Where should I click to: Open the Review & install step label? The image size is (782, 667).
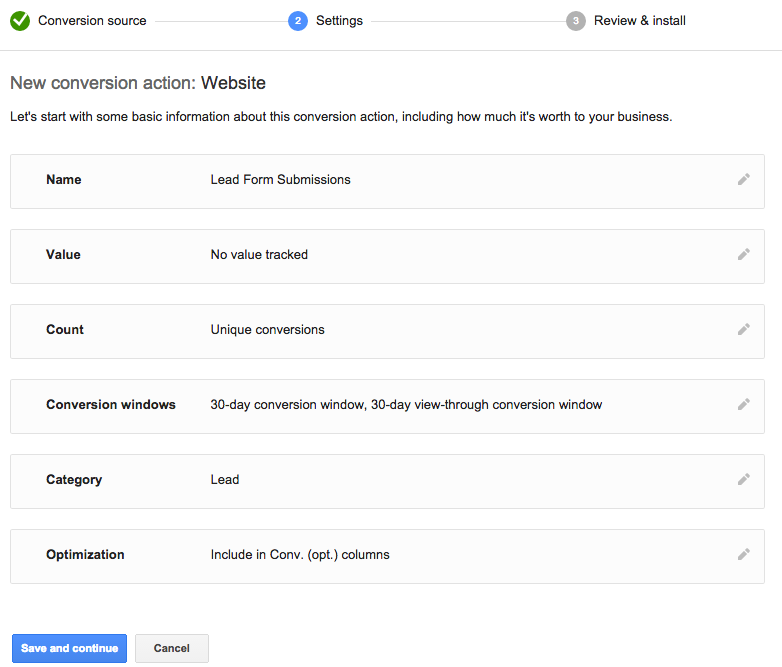[x=639, y=21]
